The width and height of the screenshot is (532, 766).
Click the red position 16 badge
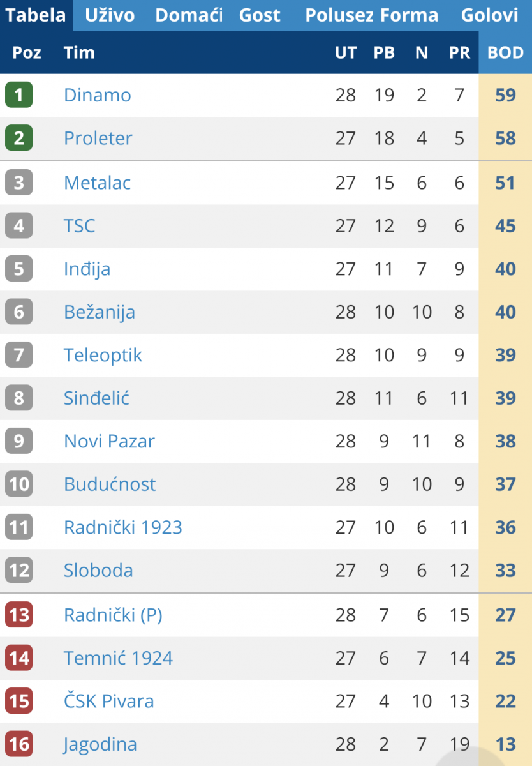[x=18, y=744]
